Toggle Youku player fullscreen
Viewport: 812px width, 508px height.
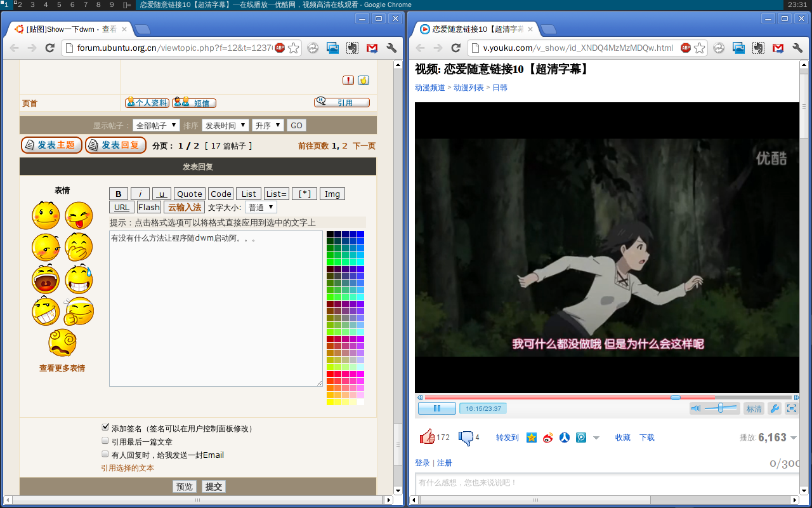[792, 408]
